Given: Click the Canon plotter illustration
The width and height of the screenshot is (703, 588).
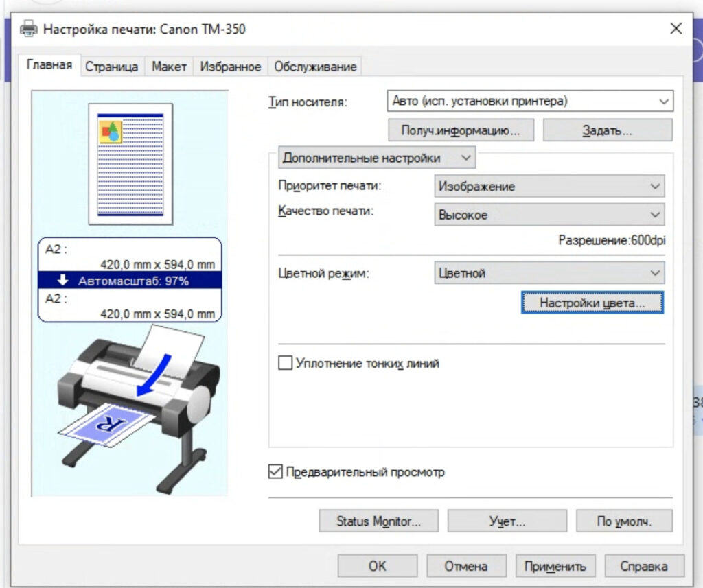Looking at the screenshot, I should coord(139,410).
